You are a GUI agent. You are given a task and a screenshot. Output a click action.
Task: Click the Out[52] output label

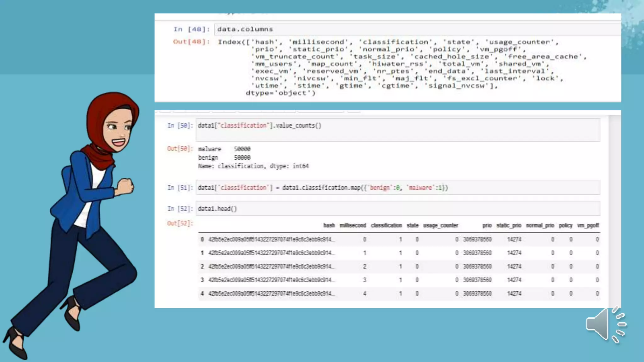click(180, 223)
